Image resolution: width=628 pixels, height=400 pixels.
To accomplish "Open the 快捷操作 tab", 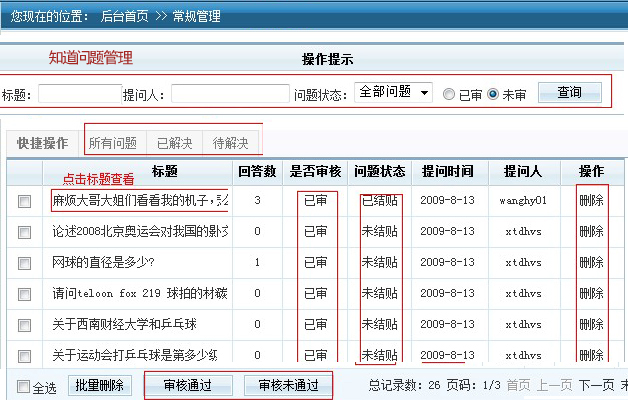I will click(x=42, y=143).
